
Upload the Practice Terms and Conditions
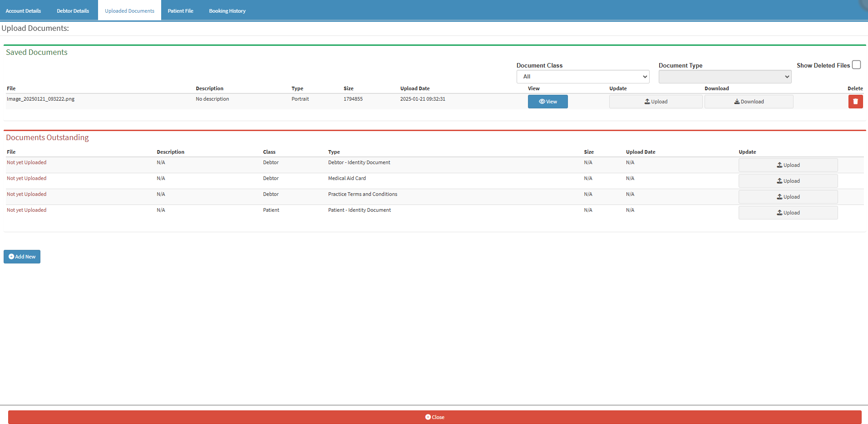pos(788,197)
